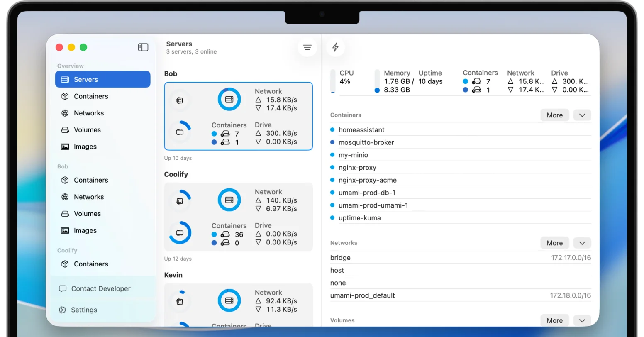Click the lightning bolt quick actions icon
Screen dimensions: 644x337
pos(336,47)
